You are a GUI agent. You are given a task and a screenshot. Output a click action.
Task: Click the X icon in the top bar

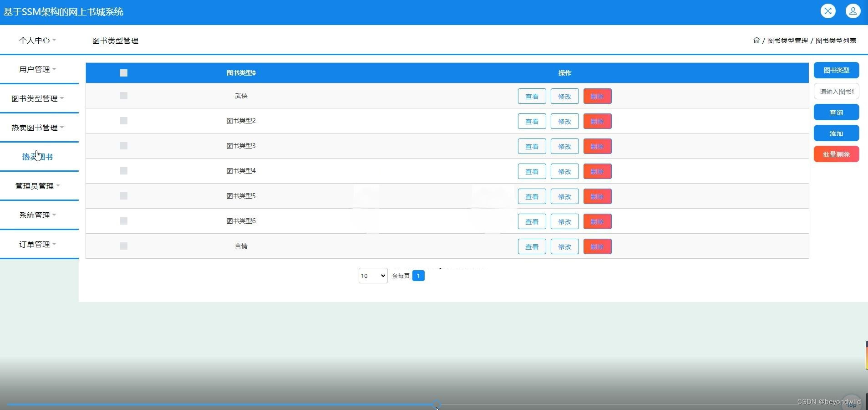coord(828,11)
